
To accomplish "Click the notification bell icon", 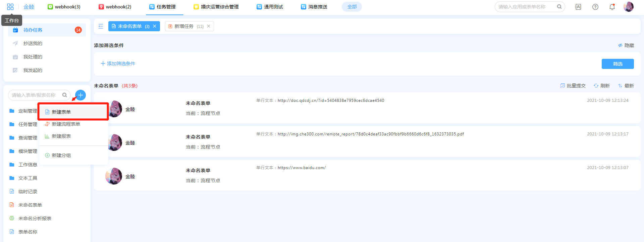I will (612, 7).
